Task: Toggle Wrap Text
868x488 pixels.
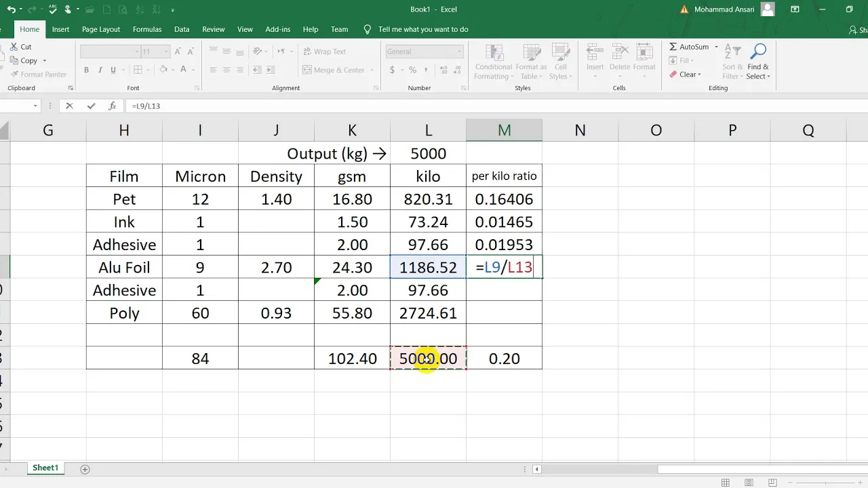Action: 324,52
